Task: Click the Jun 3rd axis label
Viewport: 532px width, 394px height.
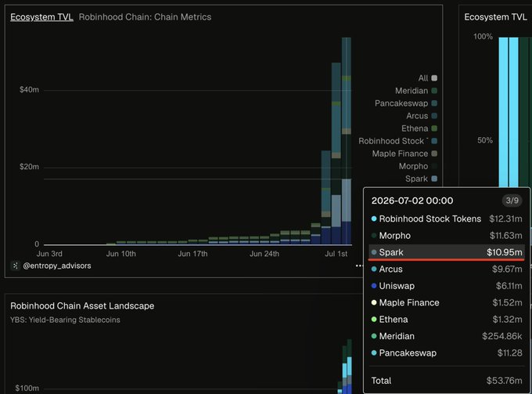Action: 49,254
